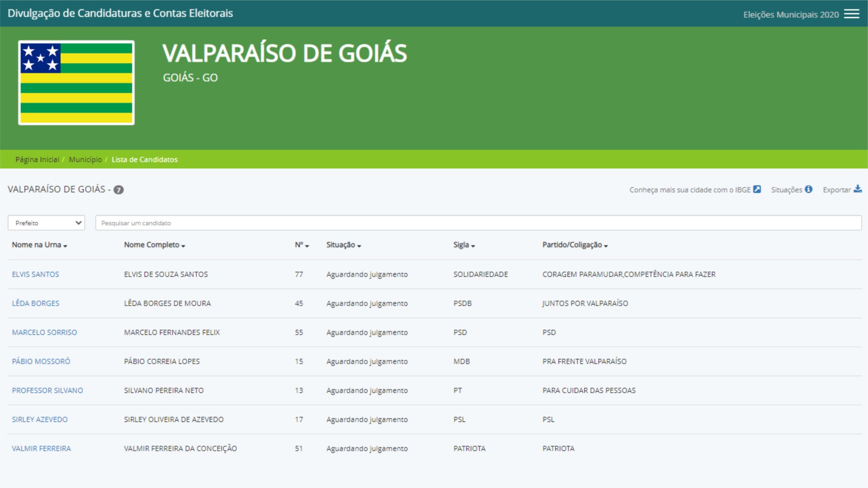The height and width of the screenshot is (488, 868).
Task: Click the SOLIDARIEDADE party sigla
Action: click(x=481, y=274)
